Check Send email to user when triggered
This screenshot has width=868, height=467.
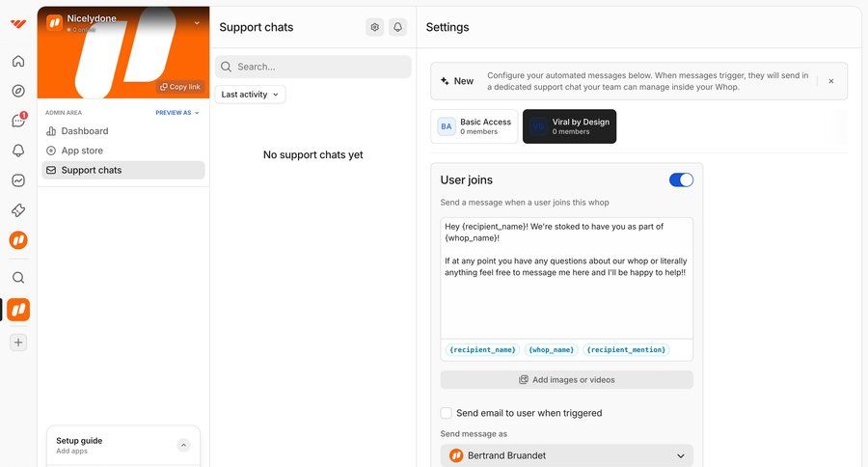(x=447, y=413)
